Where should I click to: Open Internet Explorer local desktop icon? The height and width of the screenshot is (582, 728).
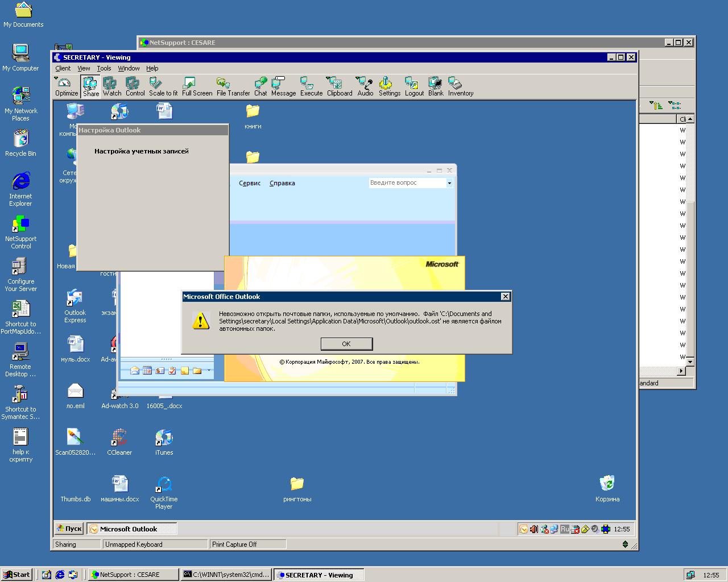(x=21, y=189)
